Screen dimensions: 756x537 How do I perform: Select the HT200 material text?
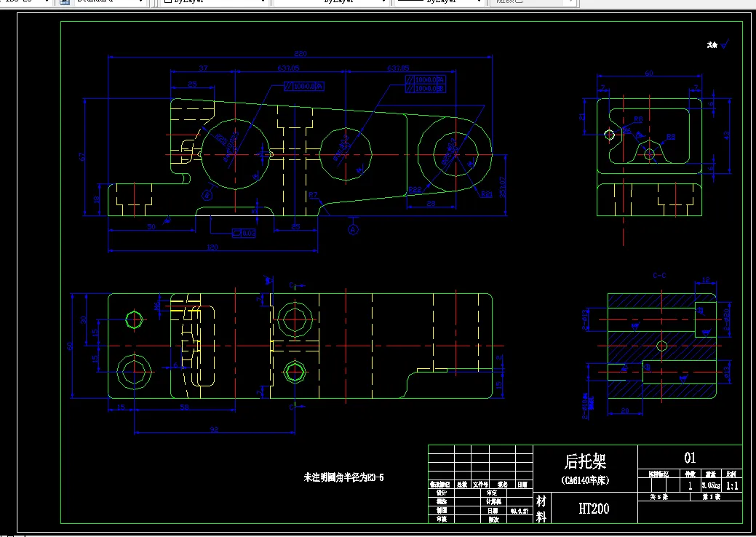click(594, 509)
